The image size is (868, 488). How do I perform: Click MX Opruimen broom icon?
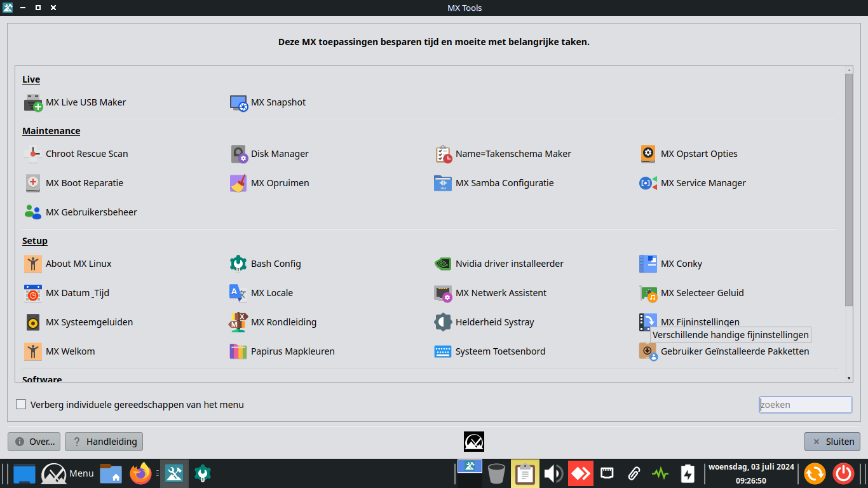tap(238, 184)
